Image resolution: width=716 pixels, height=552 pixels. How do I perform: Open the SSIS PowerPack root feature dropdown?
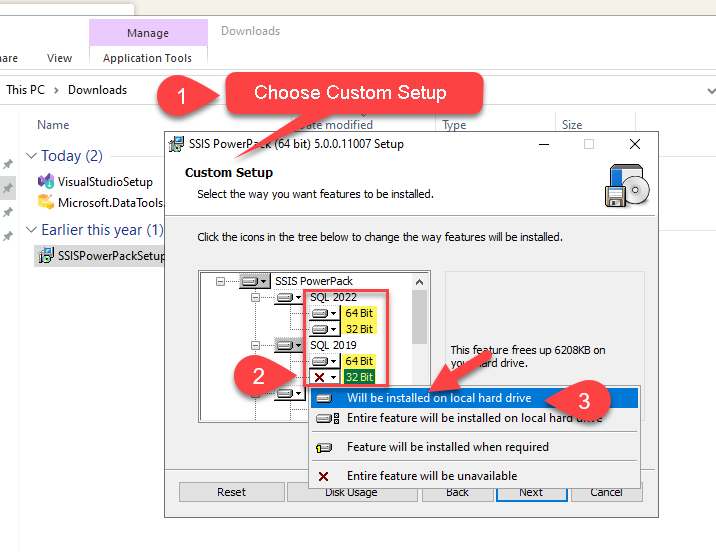coord(254,281)
